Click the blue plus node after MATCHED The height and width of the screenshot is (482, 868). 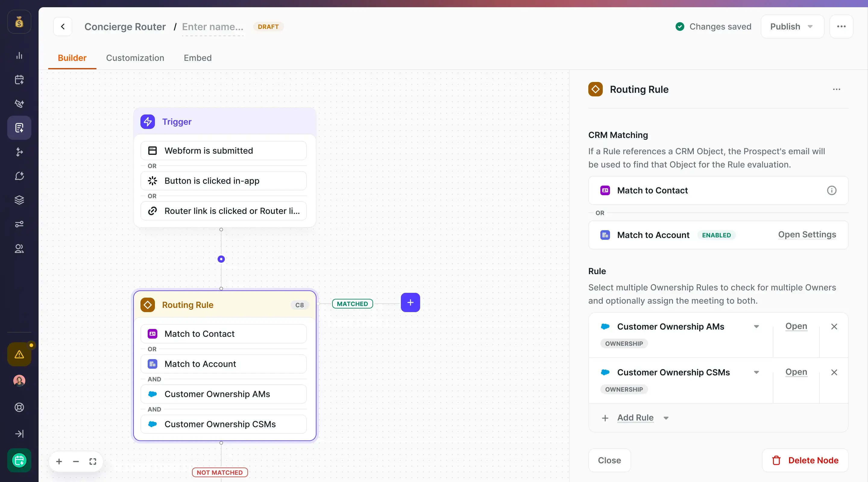(x=410, y=302)
